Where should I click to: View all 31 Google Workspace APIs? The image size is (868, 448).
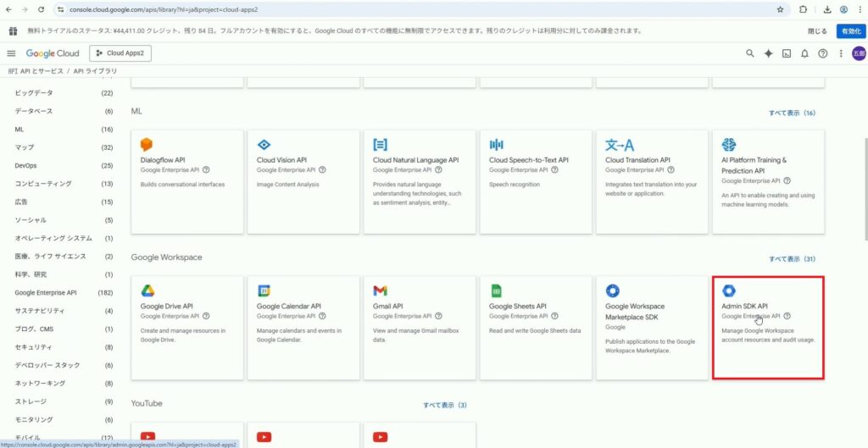point(791,258)
